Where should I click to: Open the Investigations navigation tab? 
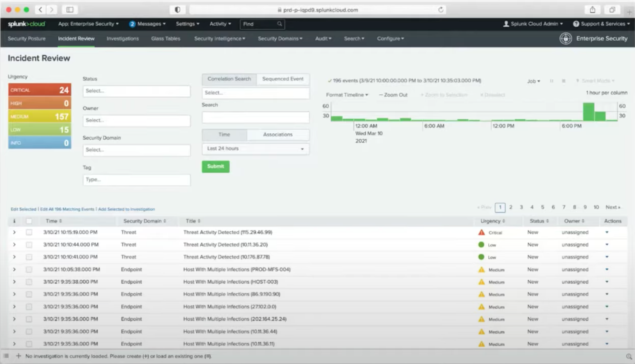[122, 39]
